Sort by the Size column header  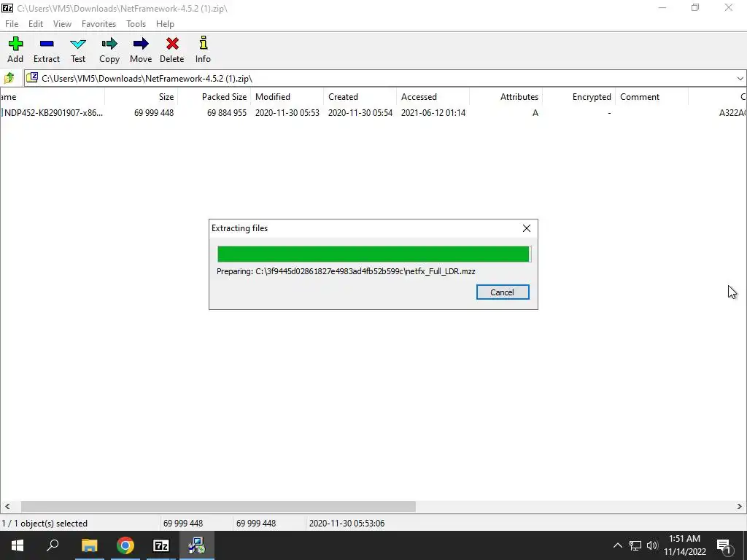coord(142,97)
